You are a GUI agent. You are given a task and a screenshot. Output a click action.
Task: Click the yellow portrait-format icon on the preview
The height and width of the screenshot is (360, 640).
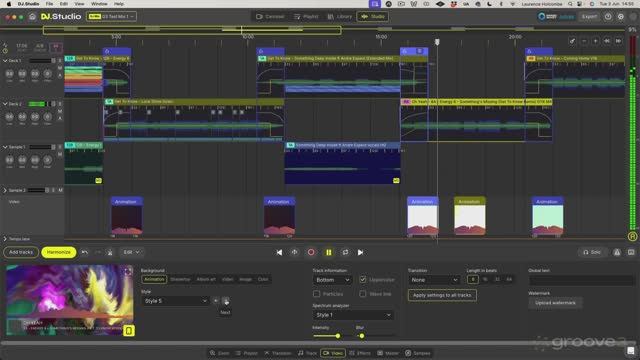tap(129, 331)
